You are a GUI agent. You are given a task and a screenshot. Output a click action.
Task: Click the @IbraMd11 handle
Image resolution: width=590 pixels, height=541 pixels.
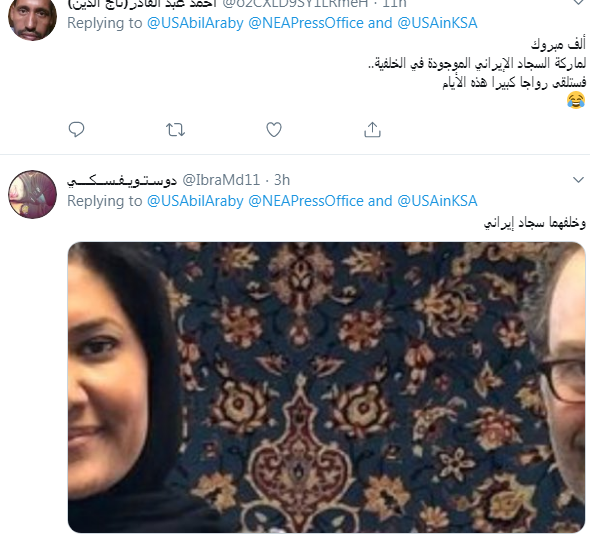(221, 180)
